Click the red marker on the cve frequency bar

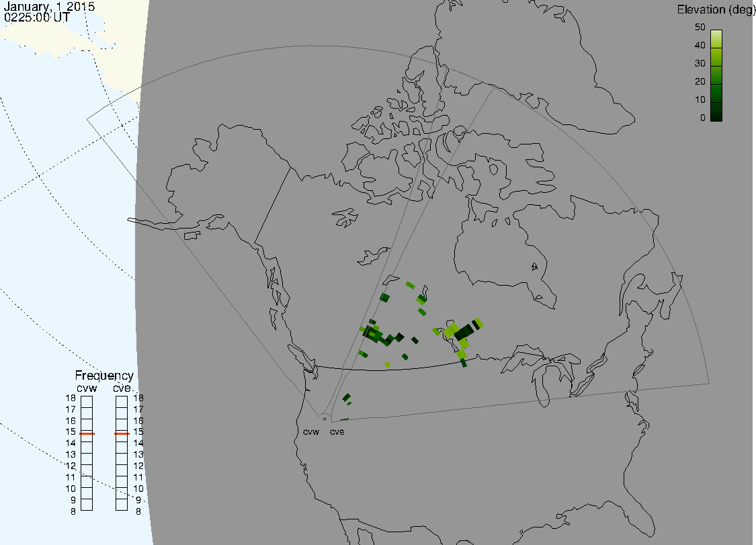point(122,433)
